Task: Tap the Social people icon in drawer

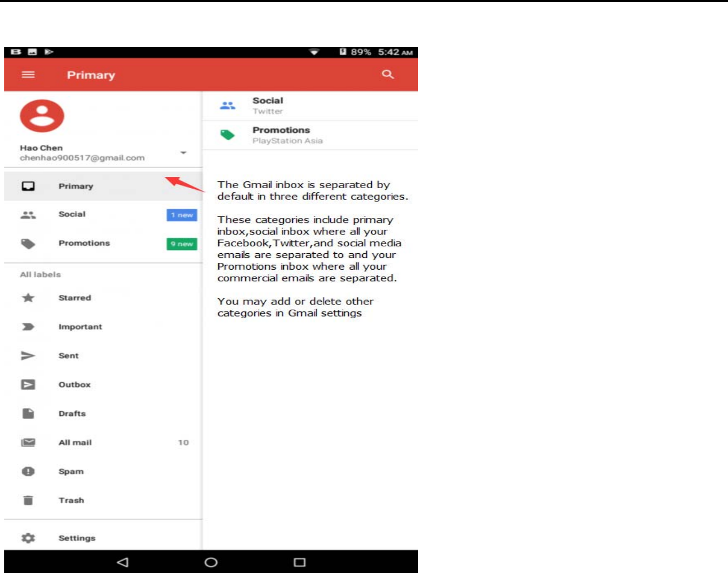Action: coord(28,215)
